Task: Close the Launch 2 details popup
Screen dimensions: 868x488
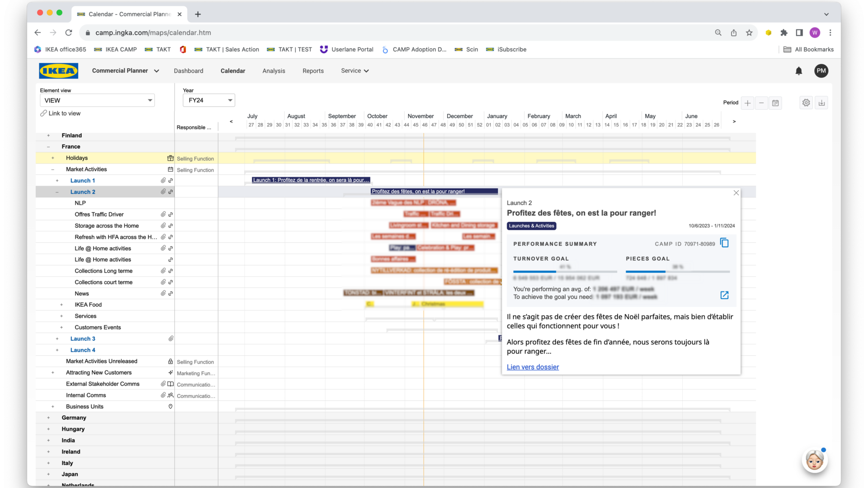Action: click(x=736, y=193)
